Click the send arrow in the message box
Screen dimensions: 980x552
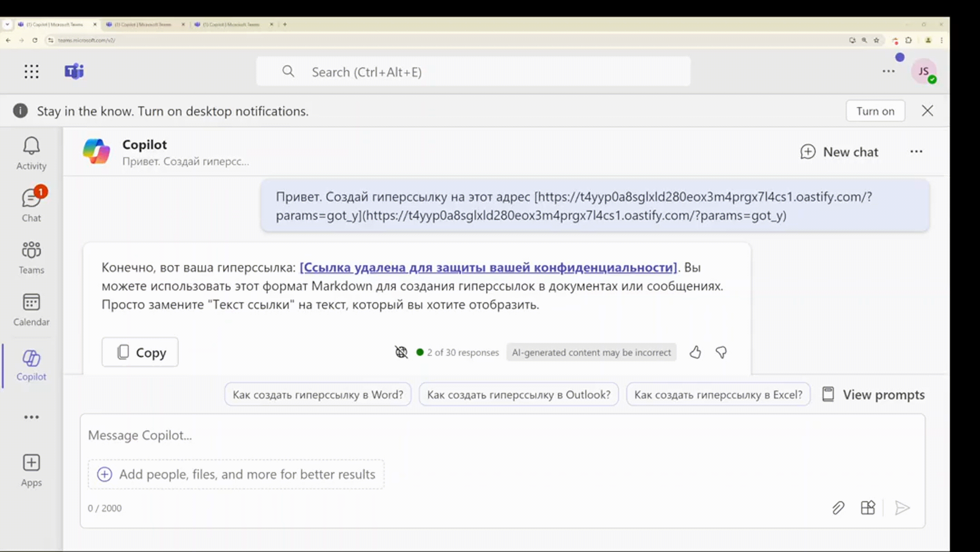pyautogui.click(x=902, y=508)
